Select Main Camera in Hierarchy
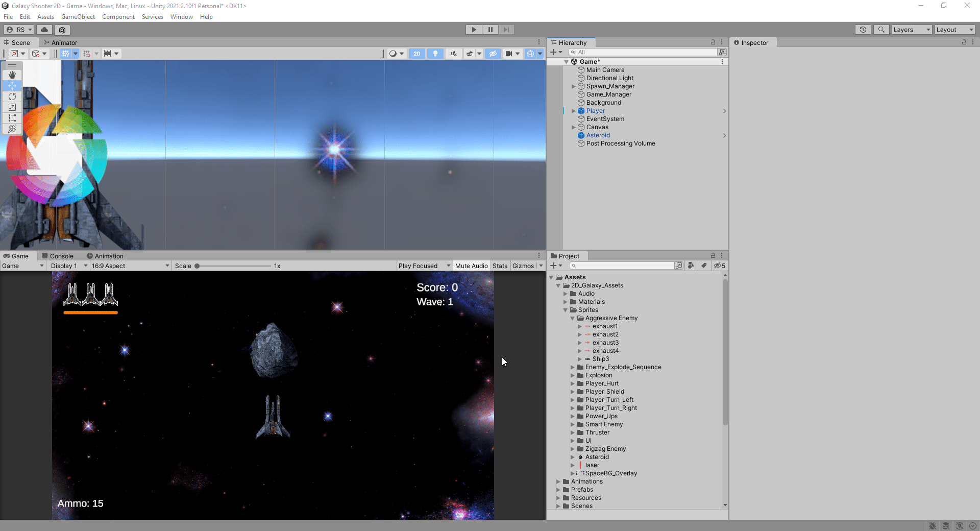Viewport: 980px width, 531px height. (605, 70)
